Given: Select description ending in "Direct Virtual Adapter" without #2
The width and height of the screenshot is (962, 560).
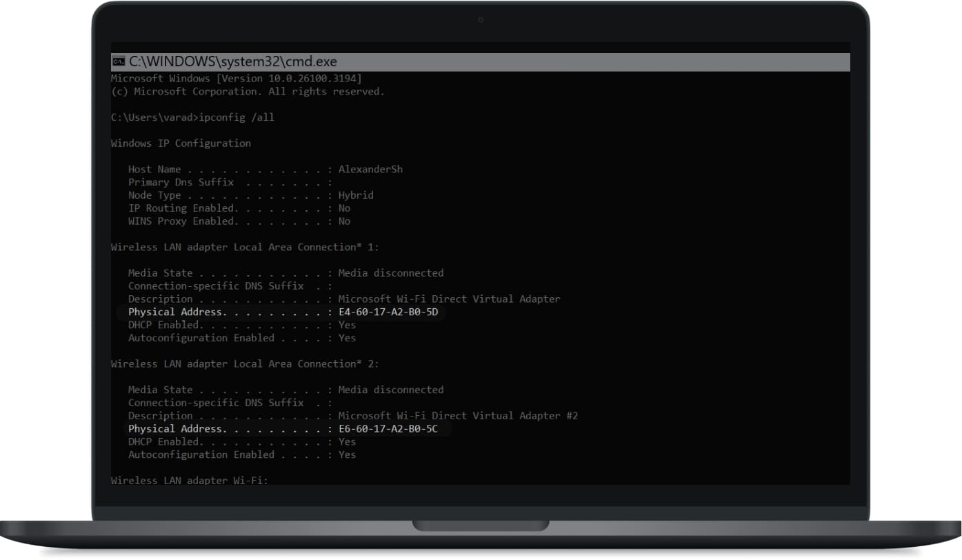Looking at the screenshot, I should [x=449, y=299].
